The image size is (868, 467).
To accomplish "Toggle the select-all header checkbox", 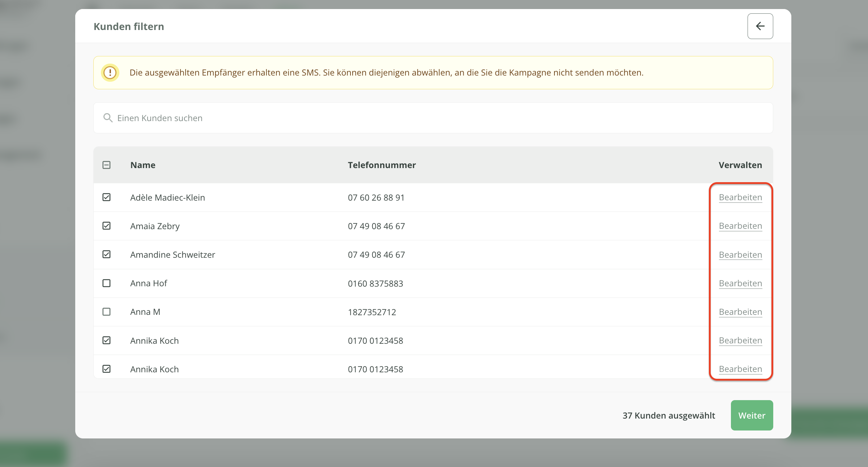I will coord(106,165).
